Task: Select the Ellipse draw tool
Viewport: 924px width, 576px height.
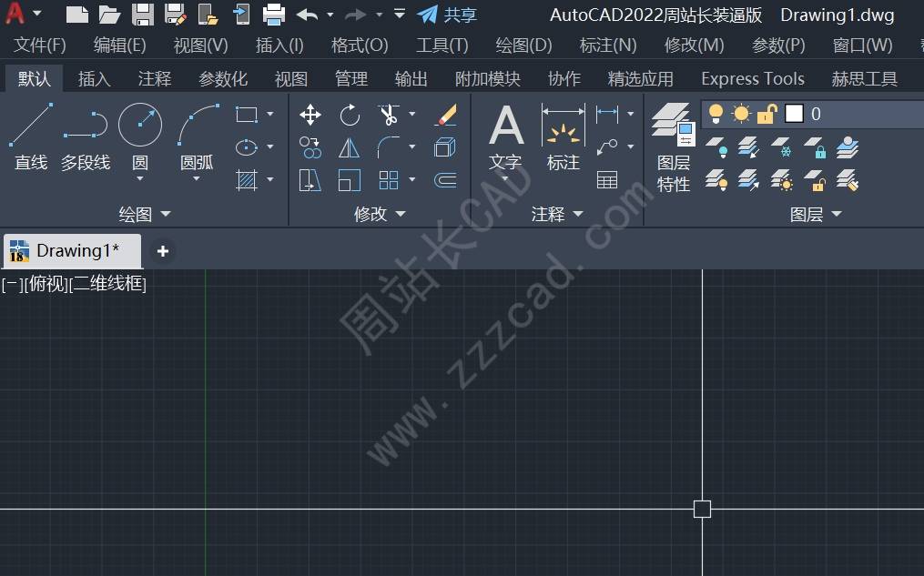Action: point(247,147)
